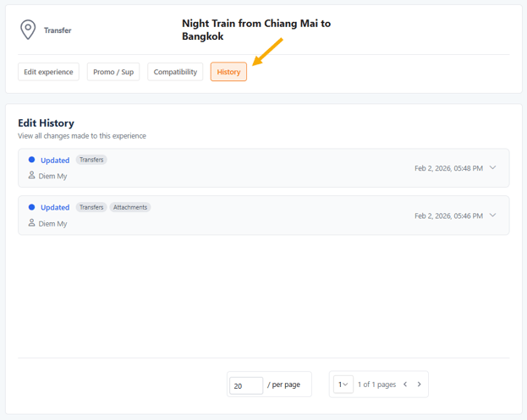The width and height of the screenshot is (527, 420).
Task: Expand the 05:48 PM history entry chevron
Action: (x=493, y=167)
